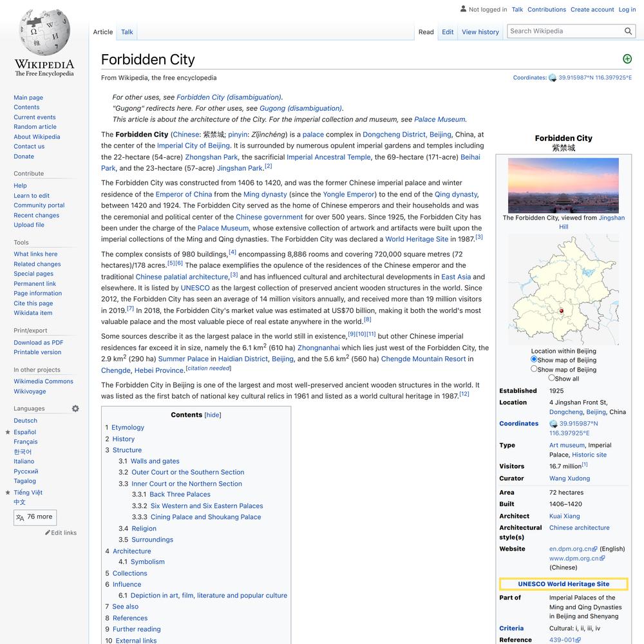This screenshot has height=644, width=644.
Task: Click external link icon after 439-001
Action: coord(578,640)
